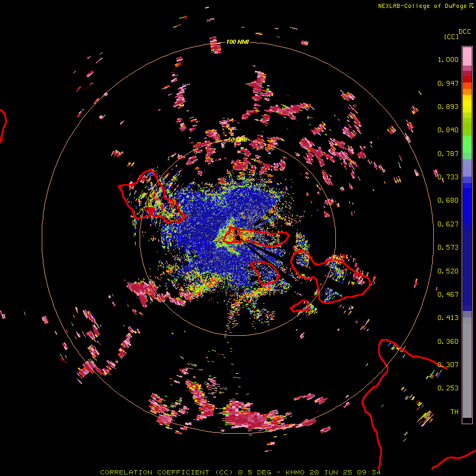Click the pink top segment of color bar

point(467,56)
